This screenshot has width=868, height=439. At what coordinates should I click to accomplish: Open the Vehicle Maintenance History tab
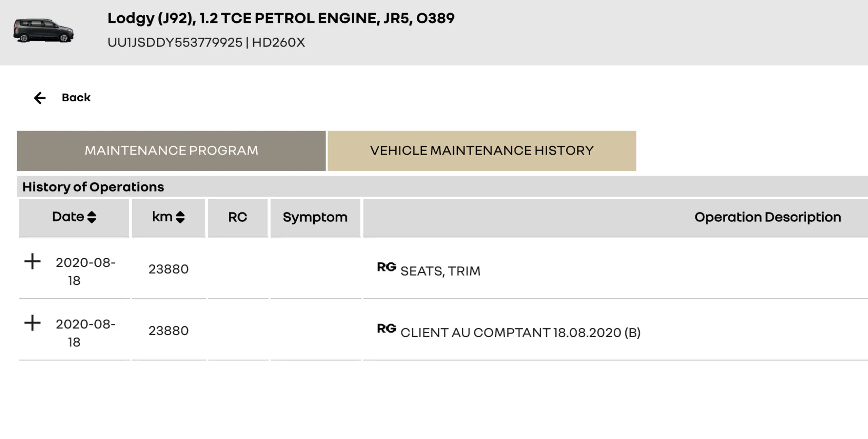click(x=482, y=151)
